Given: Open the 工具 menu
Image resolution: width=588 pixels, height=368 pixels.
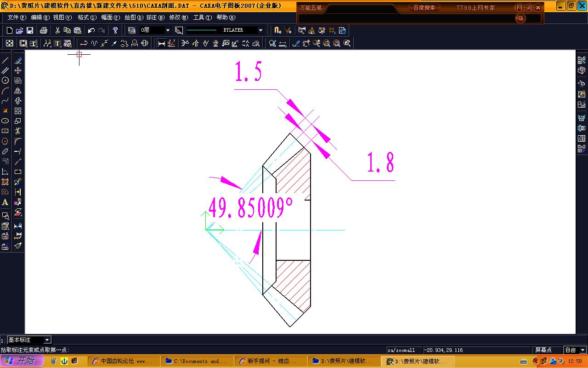Looking at the screenshot, I should 202,17.
